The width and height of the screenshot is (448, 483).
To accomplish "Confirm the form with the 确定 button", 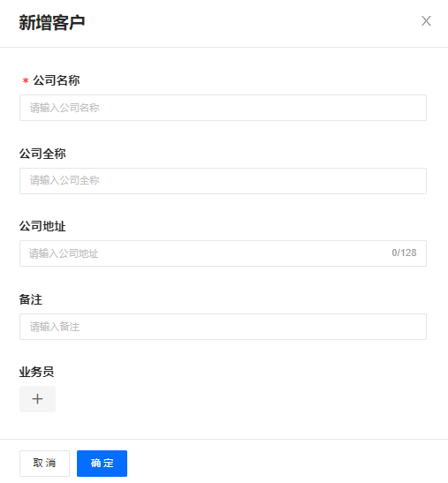I will [x=102, y=464].
